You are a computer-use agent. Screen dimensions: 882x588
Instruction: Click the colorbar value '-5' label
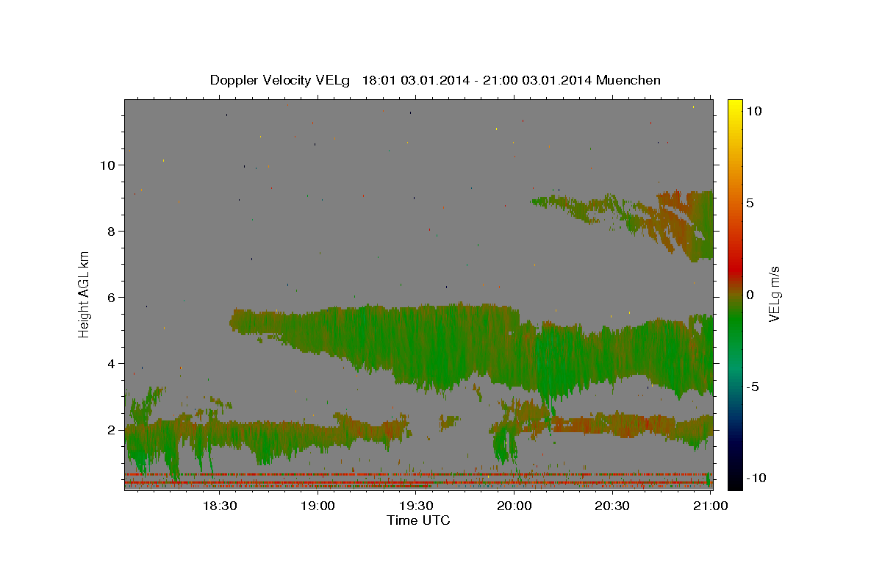point(753,387)
